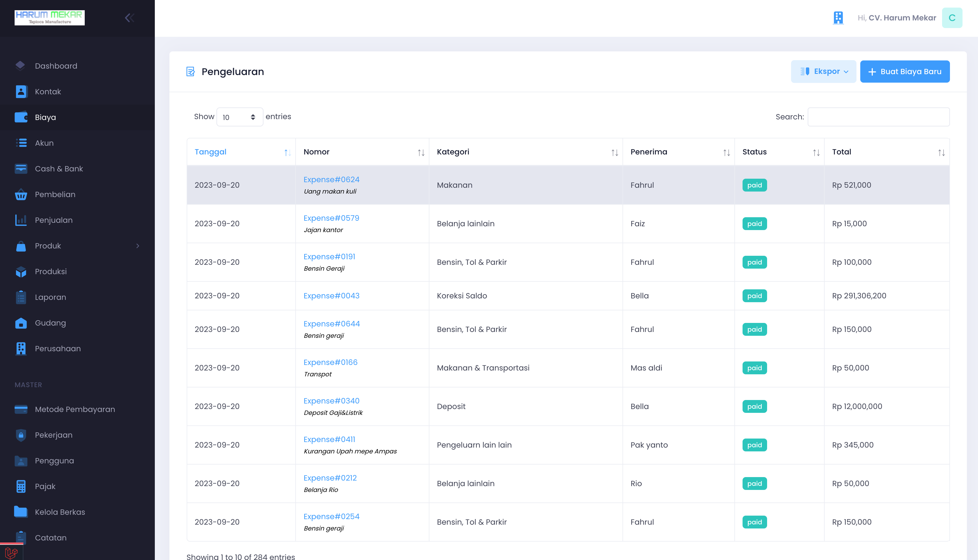
Task: Open the user avatar labeled C
Action: tap(952, 18)
